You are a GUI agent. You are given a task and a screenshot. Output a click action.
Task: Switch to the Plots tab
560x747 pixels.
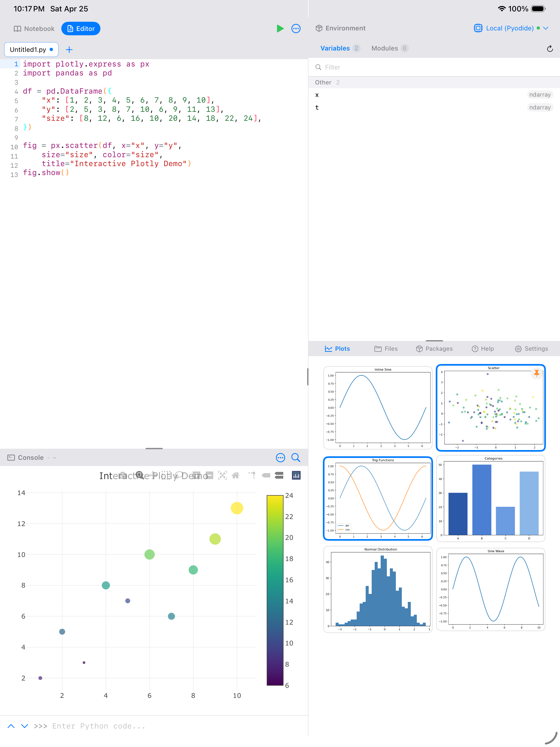point(337,349)
